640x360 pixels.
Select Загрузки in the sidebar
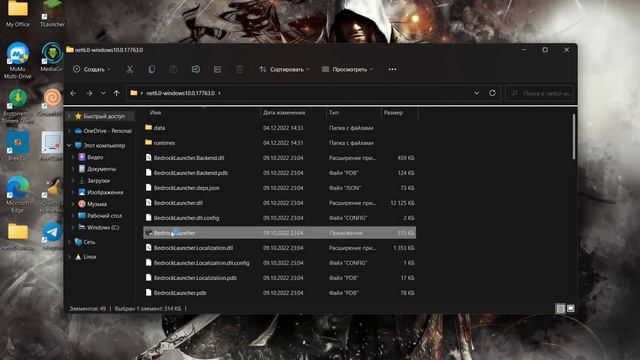click(x=98, y=180)
